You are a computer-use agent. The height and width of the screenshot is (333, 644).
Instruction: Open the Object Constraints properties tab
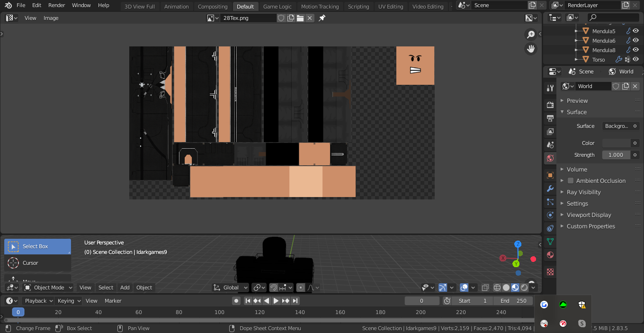550,228
